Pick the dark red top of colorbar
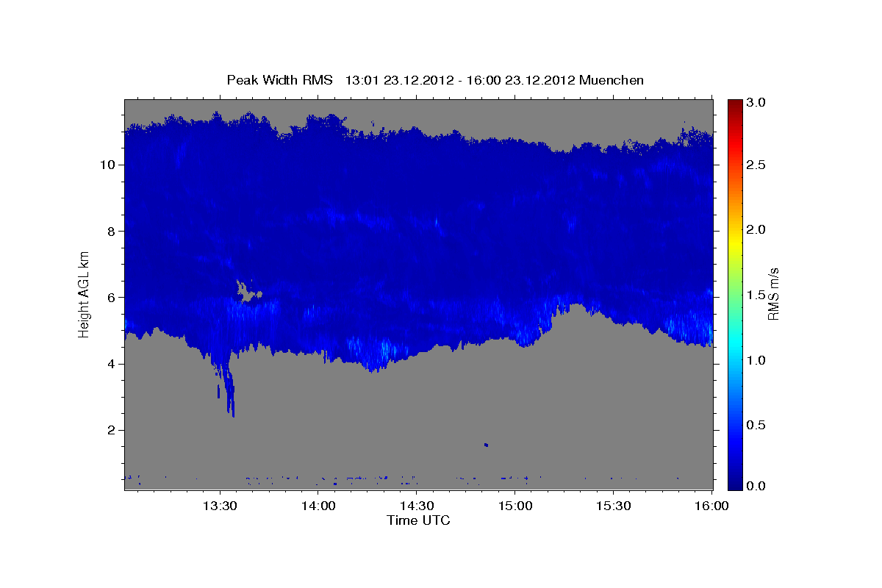The height and width of the screenshot is (588, 882). click(x=735, y=103)
